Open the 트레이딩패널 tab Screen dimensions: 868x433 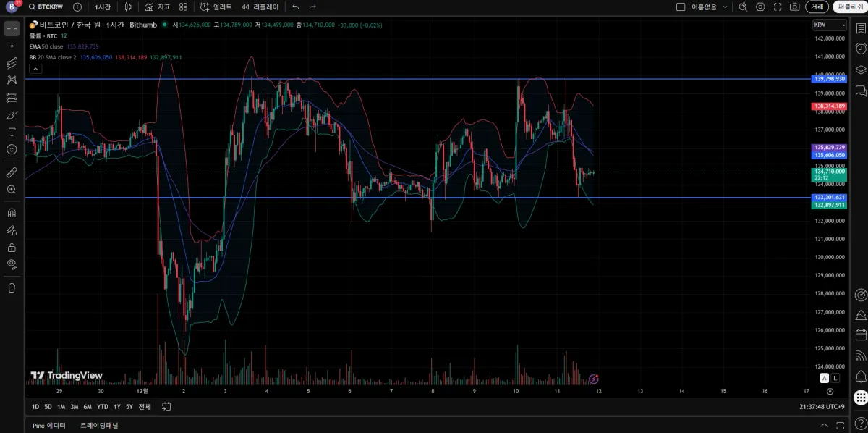99,426
